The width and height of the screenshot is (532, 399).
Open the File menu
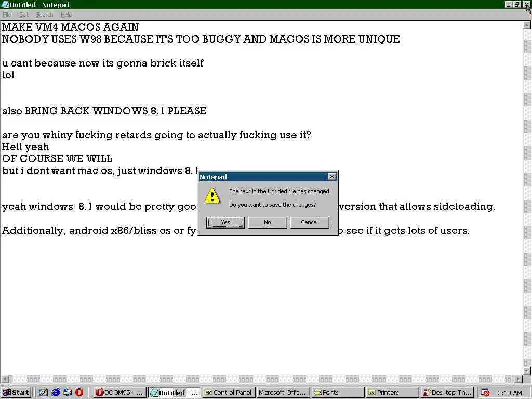7,15
